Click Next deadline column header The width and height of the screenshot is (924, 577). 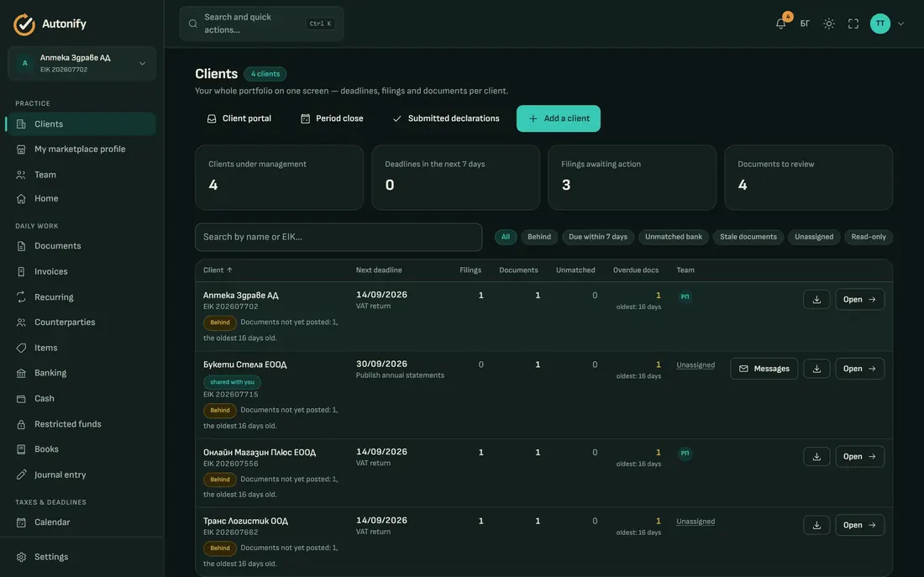click(379, 270)
